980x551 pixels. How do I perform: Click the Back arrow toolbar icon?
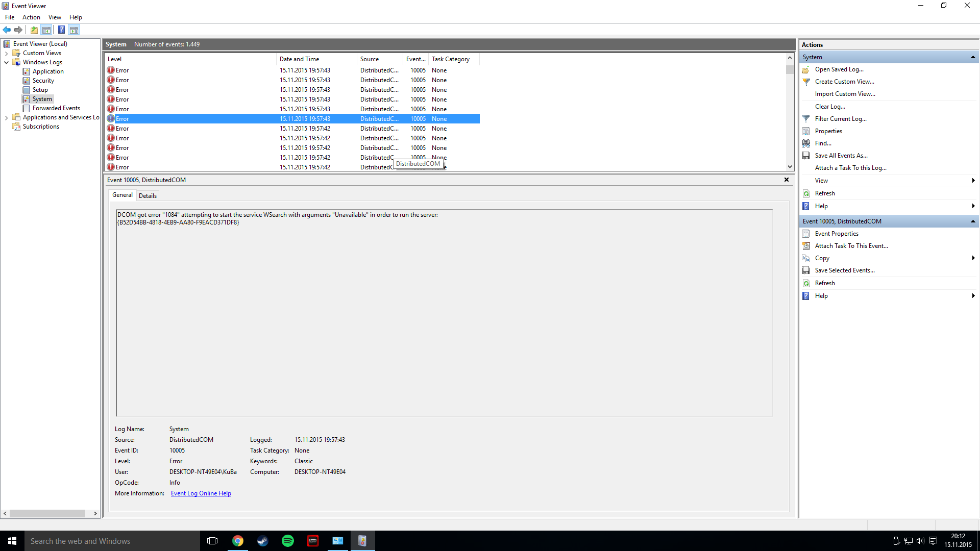pos(7,30)
